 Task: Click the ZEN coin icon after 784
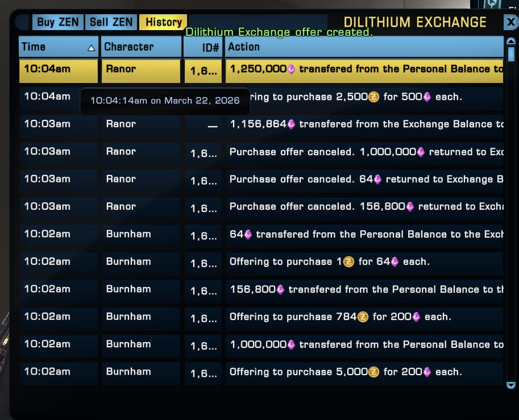click(363, 317)
